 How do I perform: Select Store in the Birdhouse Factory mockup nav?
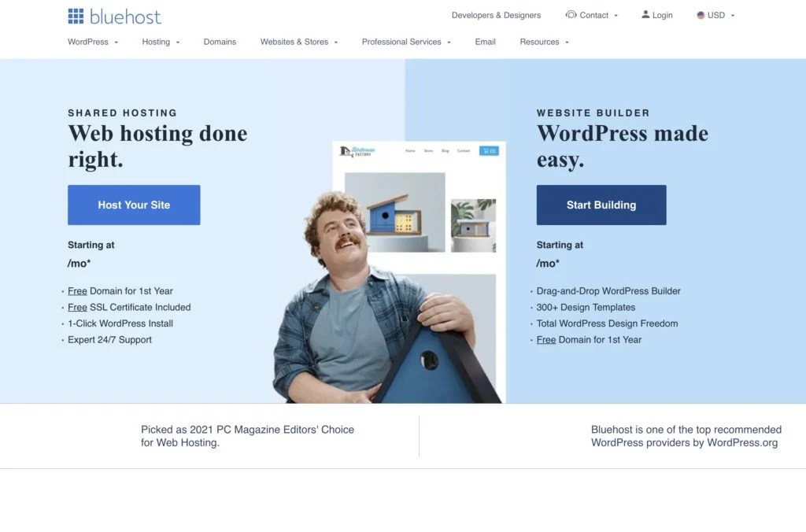point(428,150)
